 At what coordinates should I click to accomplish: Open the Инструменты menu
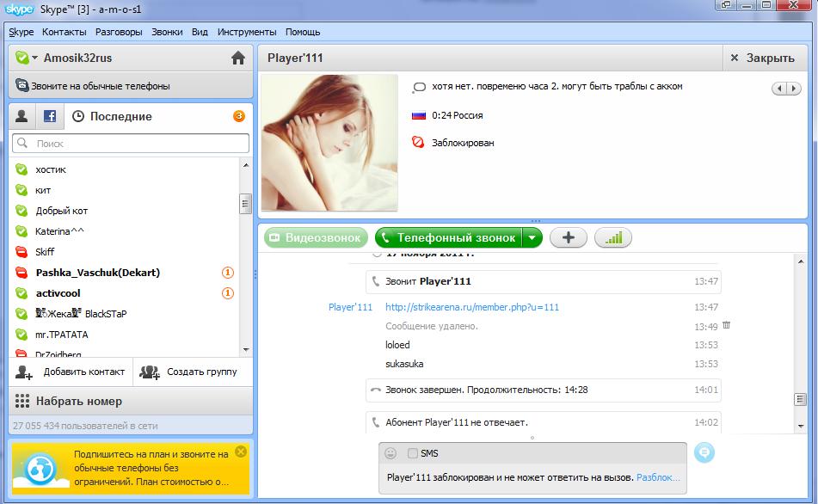point(247,32)
